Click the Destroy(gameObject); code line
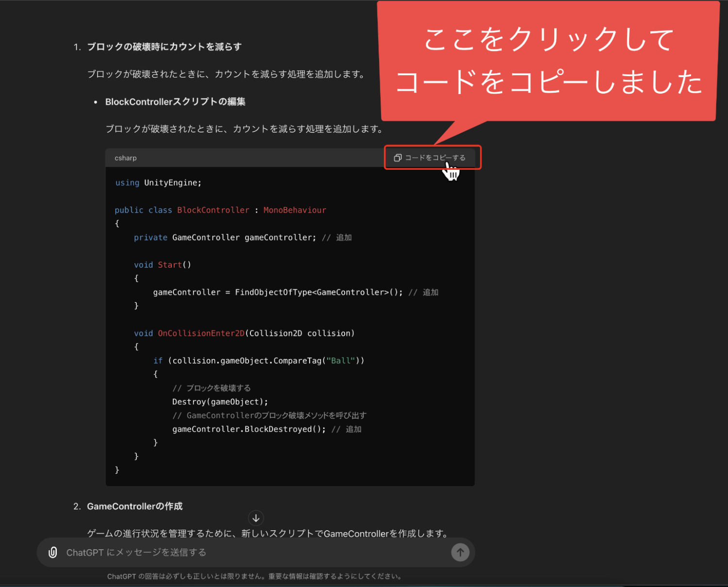Screen dimensions: 728x587 220,402
